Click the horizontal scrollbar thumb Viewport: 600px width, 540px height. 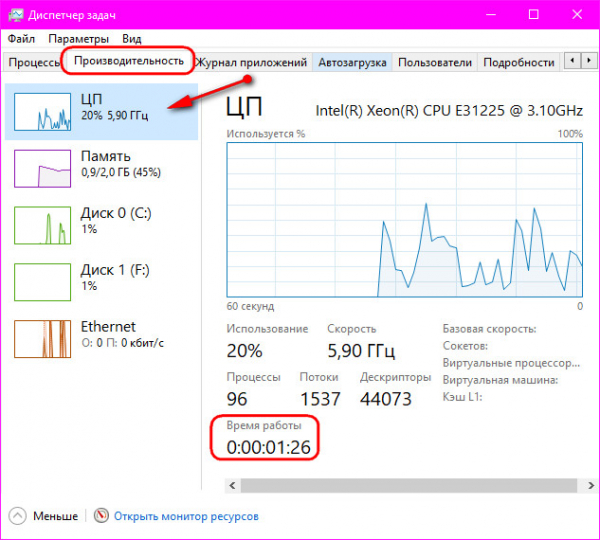(408, 486)
